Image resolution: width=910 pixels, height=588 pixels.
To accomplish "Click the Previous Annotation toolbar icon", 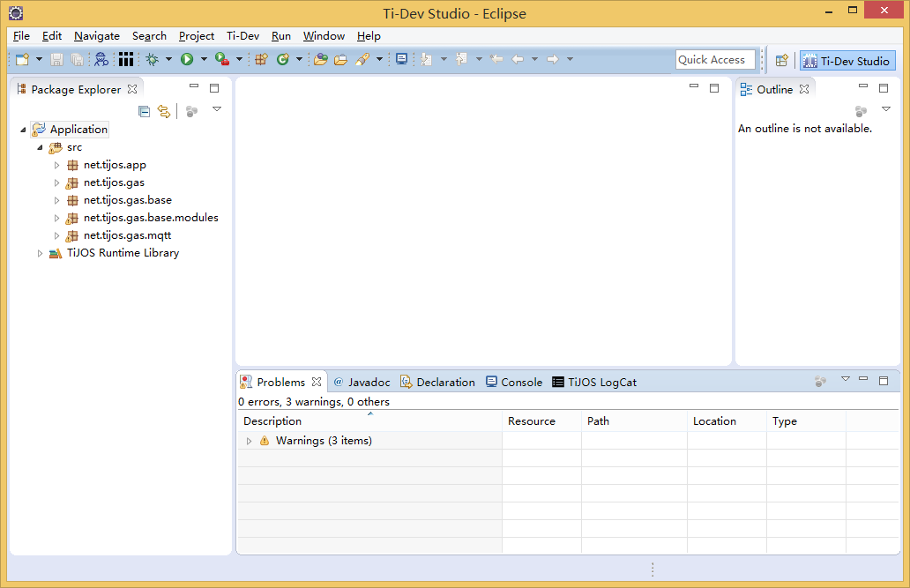I will coord(461,59).
